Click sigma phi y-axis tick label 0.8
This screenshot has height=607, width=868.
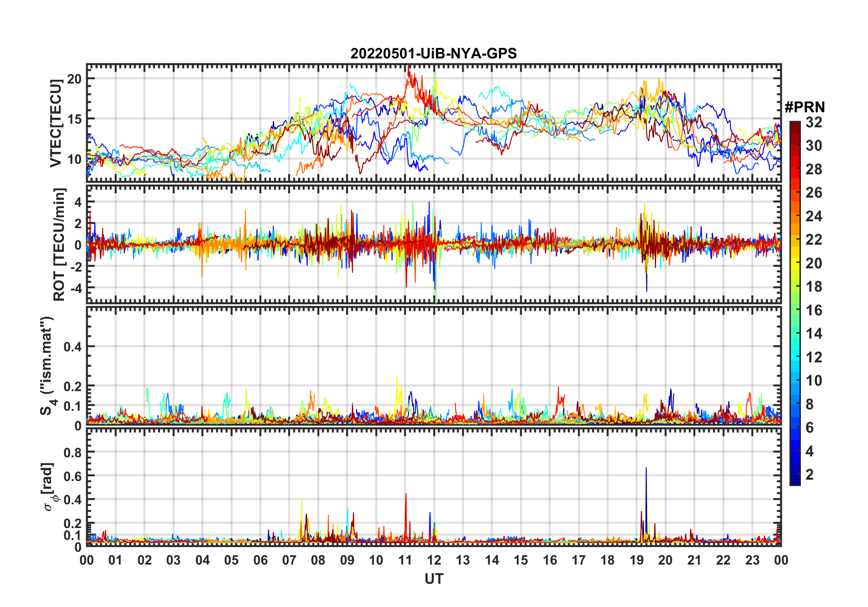(x=73, y=452)
